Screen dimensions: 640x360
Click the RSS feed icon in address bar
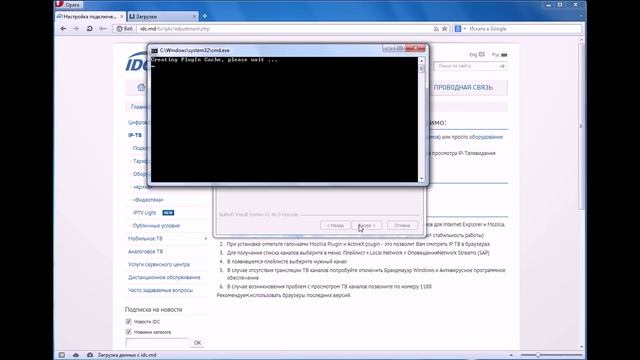pos(436,29)
